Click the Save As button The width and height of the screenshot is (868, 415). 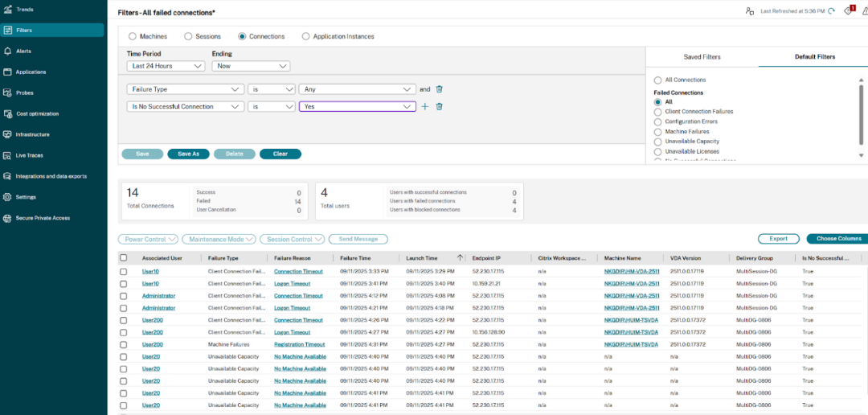coord(189,154)
